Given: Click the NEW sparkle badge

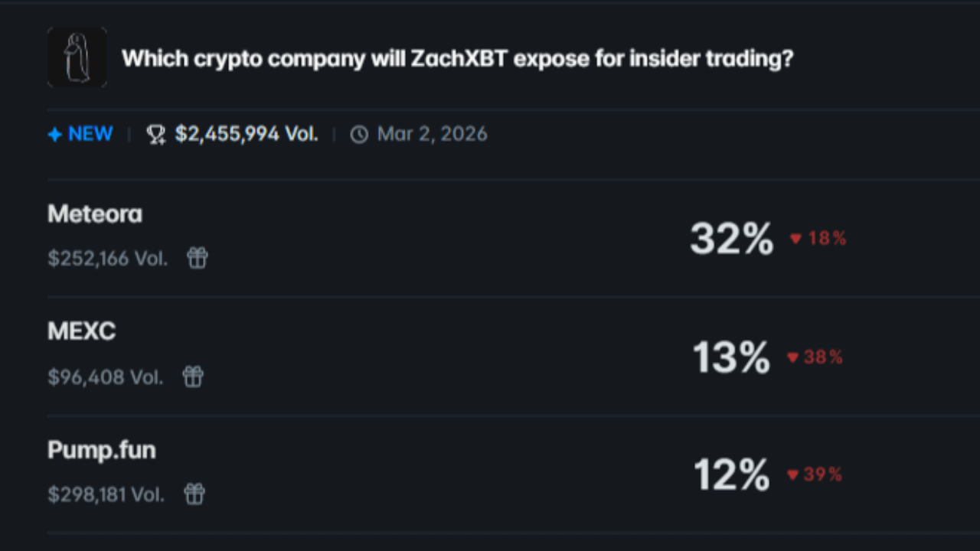Looking at the screenshot, I should tap(80, 134).
